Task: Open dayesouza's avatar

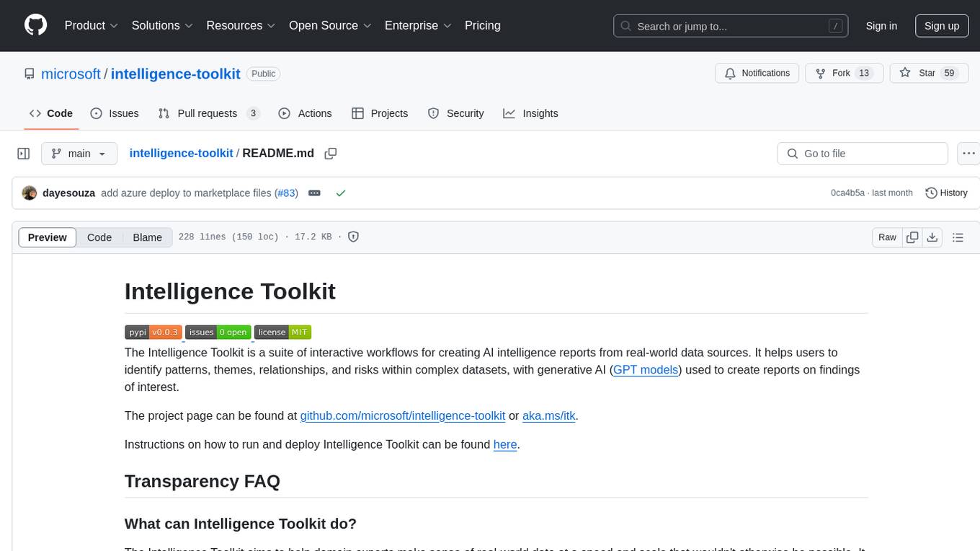Action: coord(30,193)
